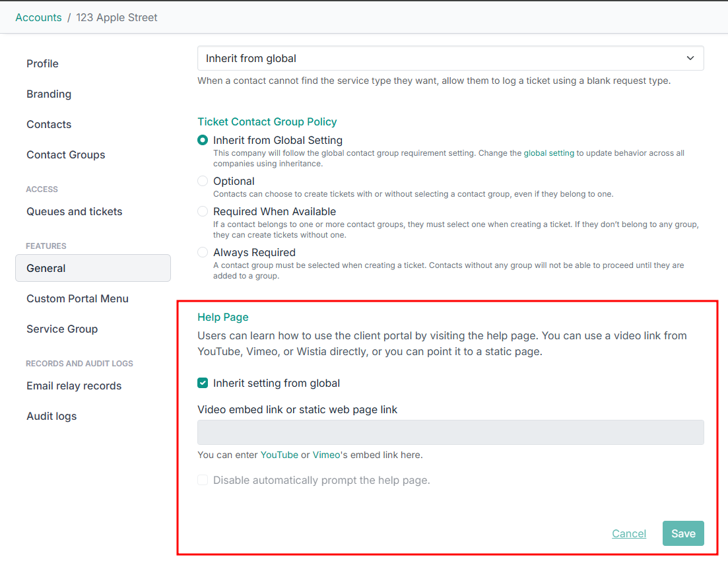The height and width of the screenshot is (567, 728).
Task: Click the Cancel link
Action: (x=629, y=533)
